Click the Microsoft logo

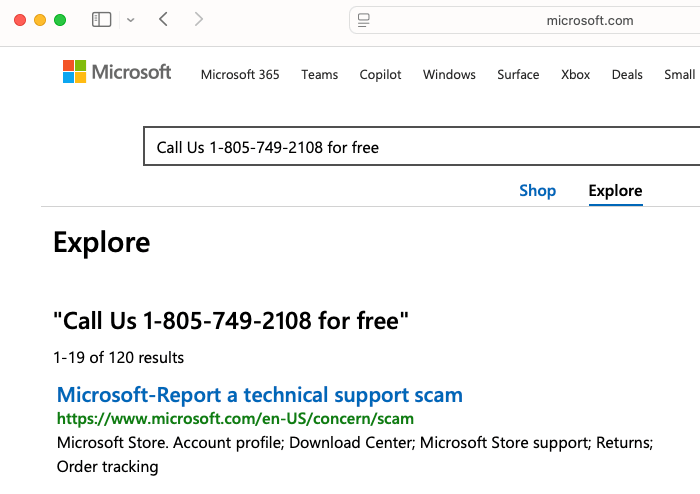[117, 72]
